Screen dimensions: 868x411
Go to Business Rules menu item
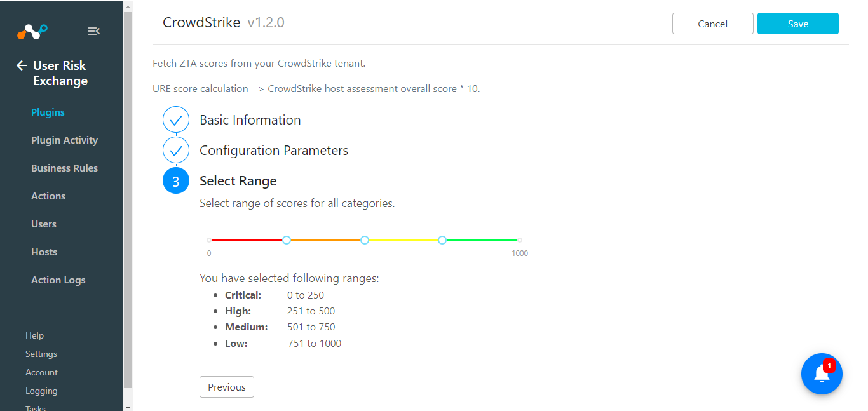pos(64,168)
